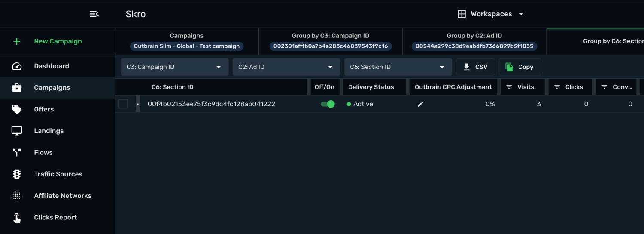Download the report as CSV
Screen dimensions: 644x234
tap(475, 67)
